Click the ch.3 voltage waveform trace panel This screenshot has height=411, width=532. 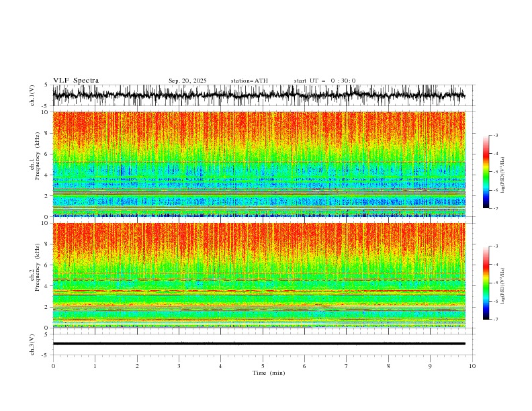[263, 345]
